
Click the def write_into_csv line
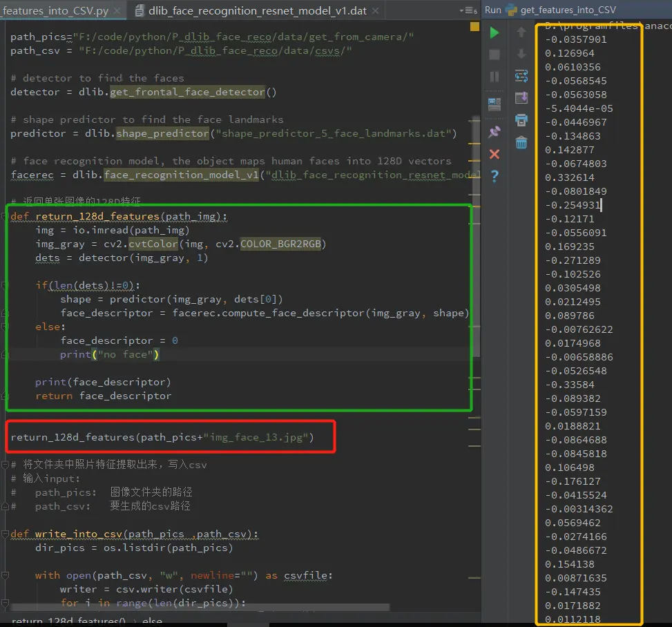pos(135,534)
